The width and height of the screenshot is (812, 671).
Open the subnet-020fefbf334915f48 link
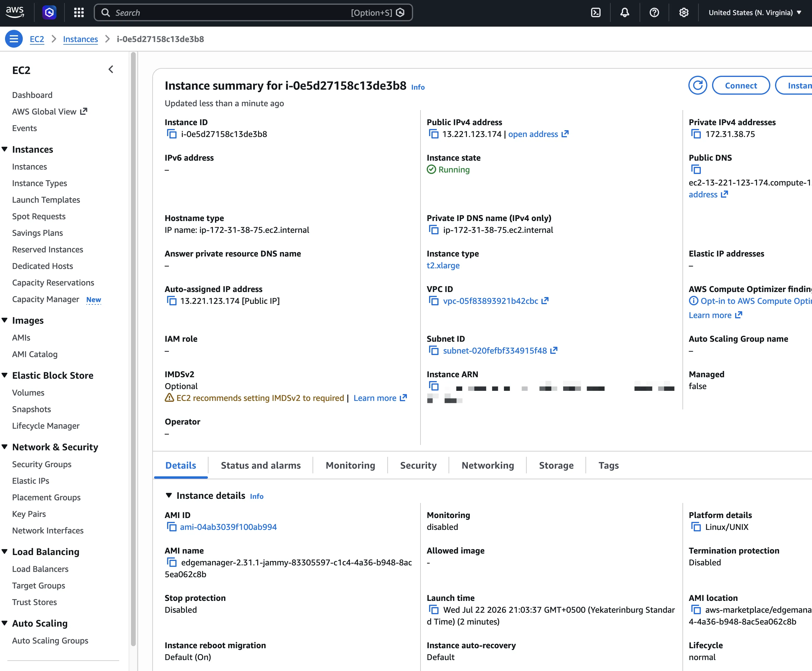point(500,351)
